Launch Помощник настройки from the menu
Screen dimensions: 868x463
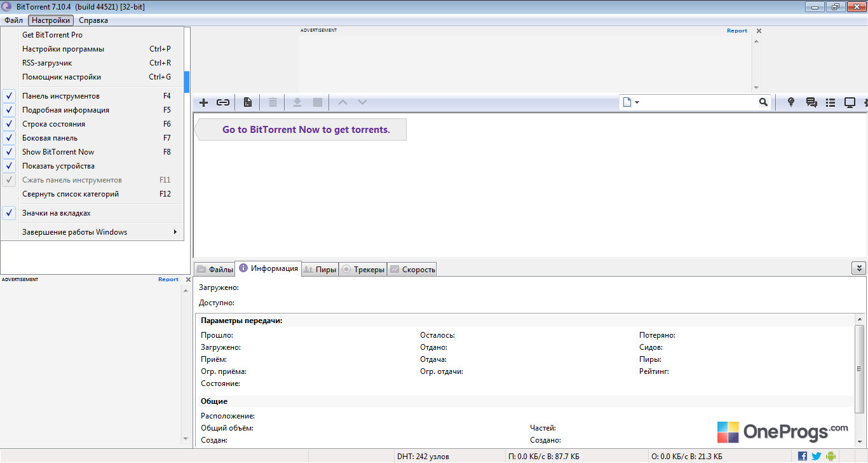pyautogui.click(x=92, y=77)
